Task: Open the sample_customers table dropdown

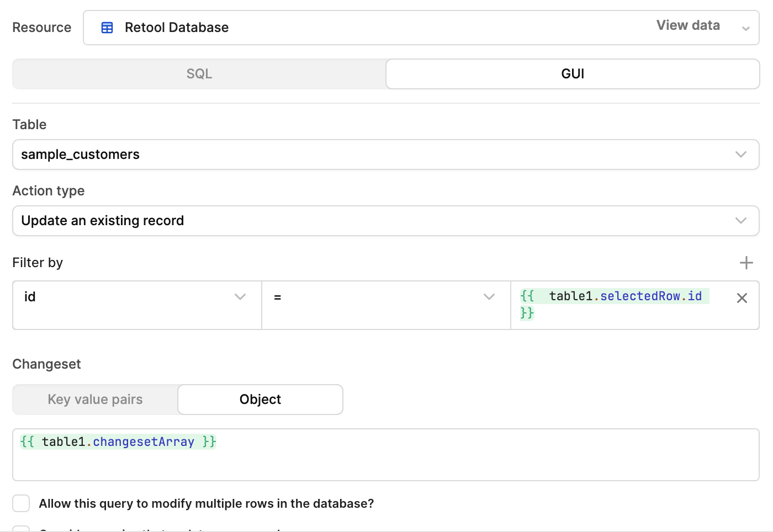Action: click(x=386, y=155)
